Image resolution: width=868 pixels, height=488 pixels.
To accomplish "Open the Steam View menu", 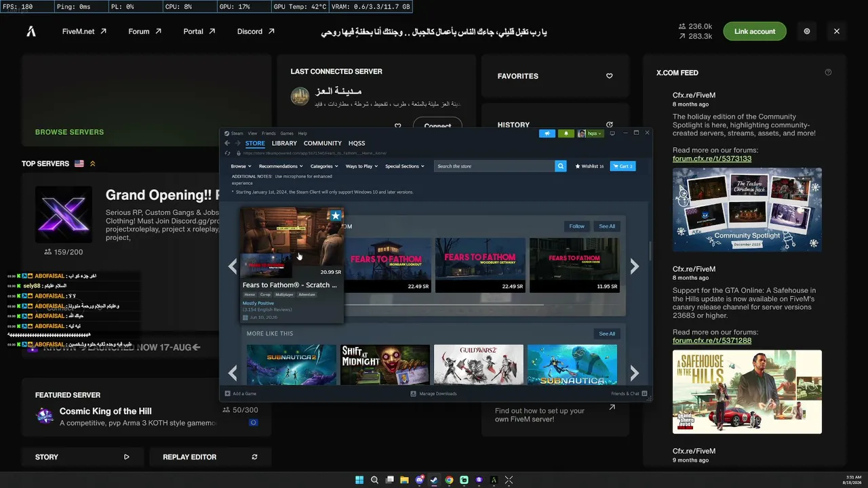I will [x=252, y=134].
